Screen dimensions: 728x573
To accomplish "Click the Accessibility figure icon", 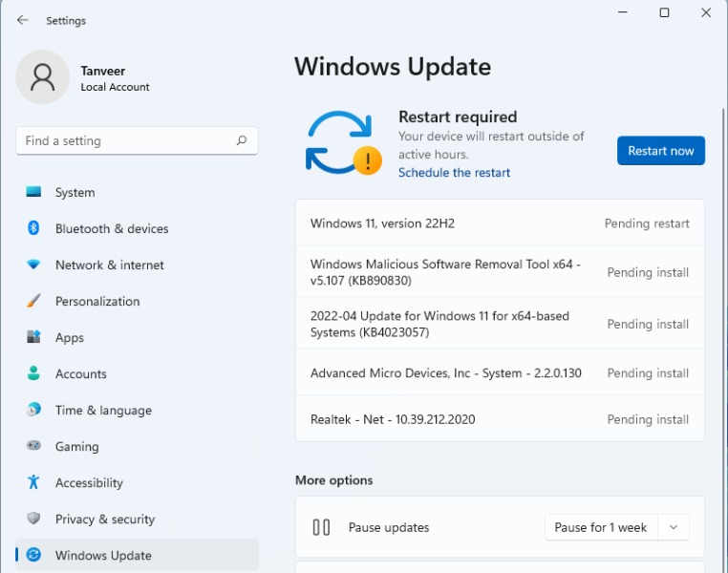I will 33,482.
